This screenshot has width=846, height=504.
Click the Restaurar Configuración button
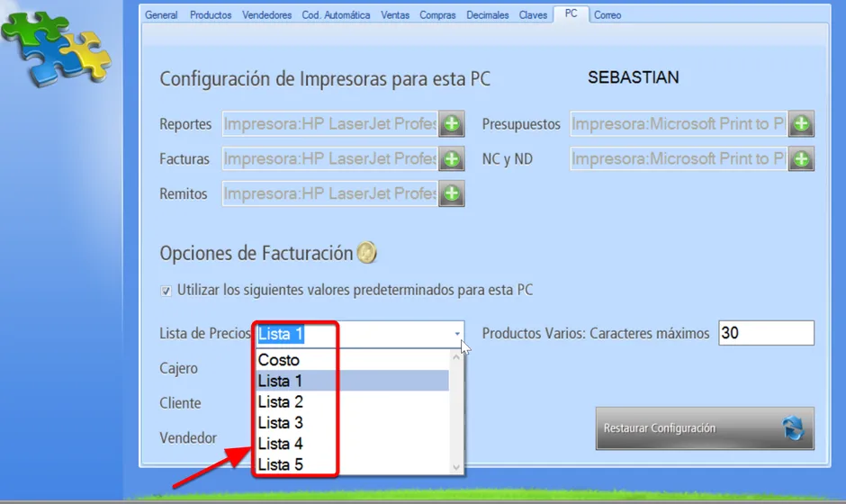(x=705, y=428)
